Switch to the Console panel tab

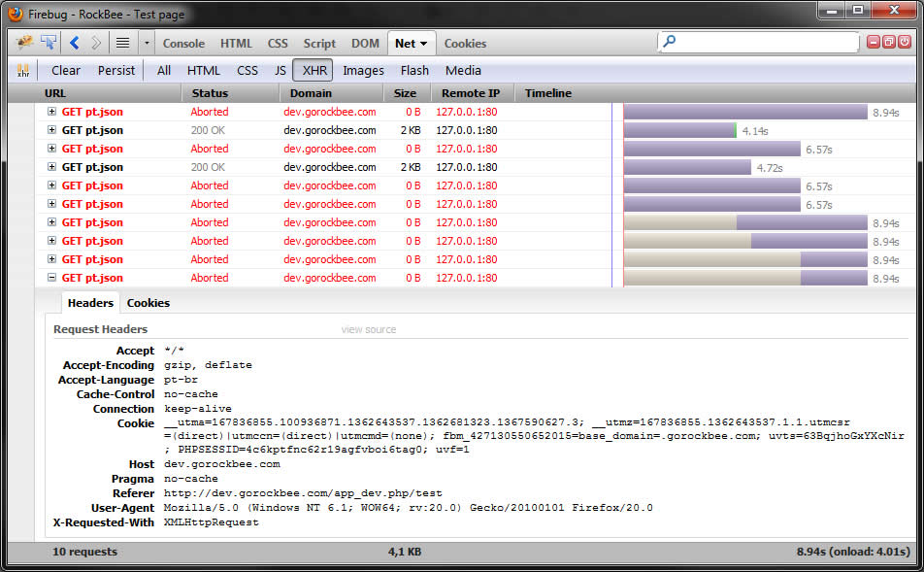183,43
